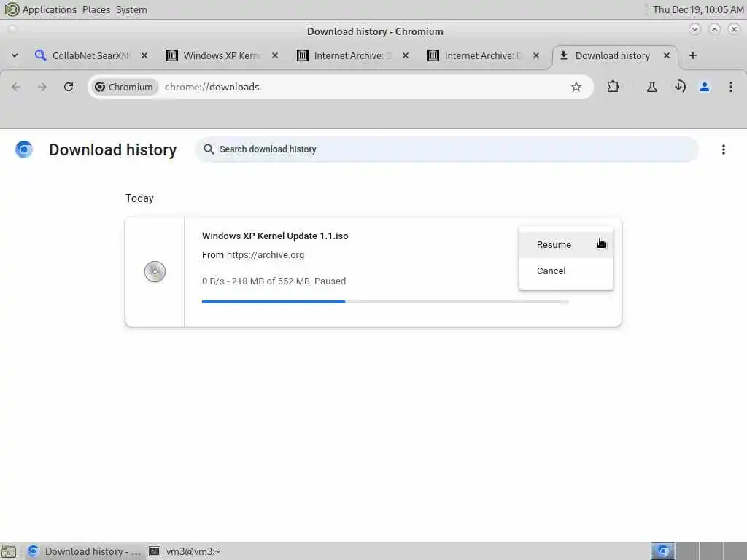The height and width of the screenshot is (560, 747).
Task: Close the second Internet Archive tab
Action: 536,55
